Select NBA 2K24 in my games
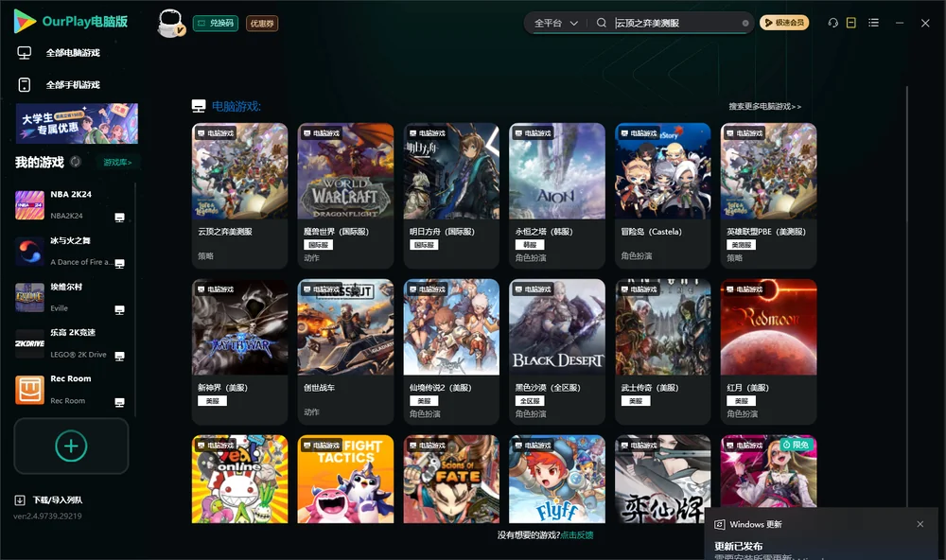 (70, 204)
